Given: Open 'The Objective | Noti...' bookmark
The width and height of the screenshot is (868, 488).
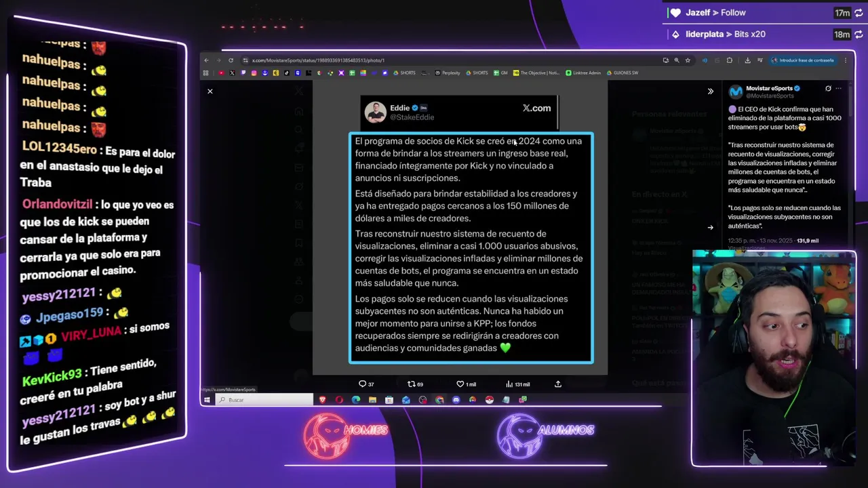Looking at the screenshot, I should click(x=536, y=73).
